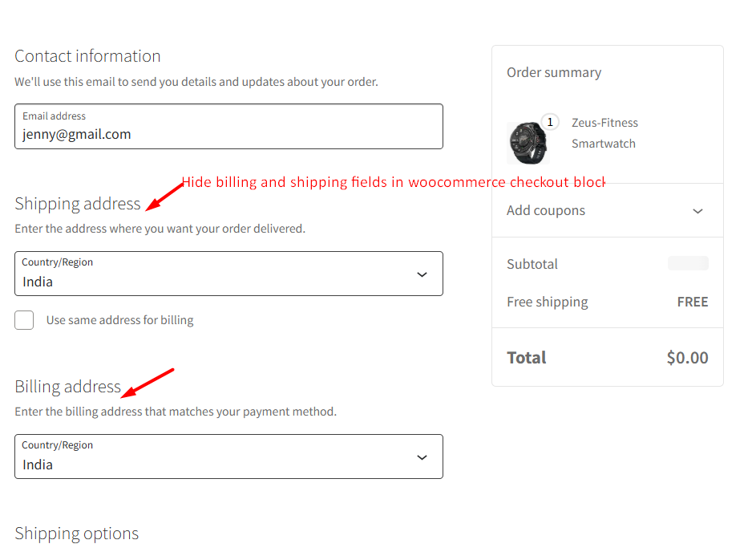Click the Order summary title
Viewport: 756px width, 556px height.
(554, 72)
